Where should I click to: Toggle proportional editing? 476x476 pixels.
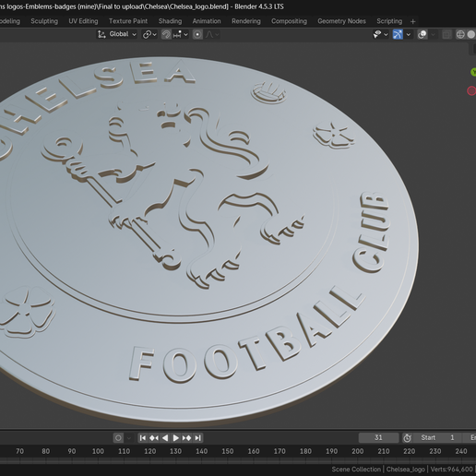coord(197,34)
